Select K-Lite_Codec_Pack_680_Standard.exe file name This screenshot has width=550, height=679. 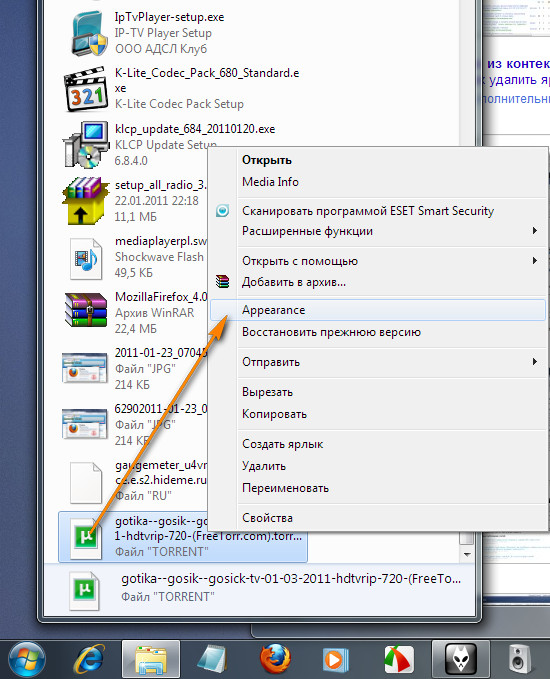tap(207, 81)
